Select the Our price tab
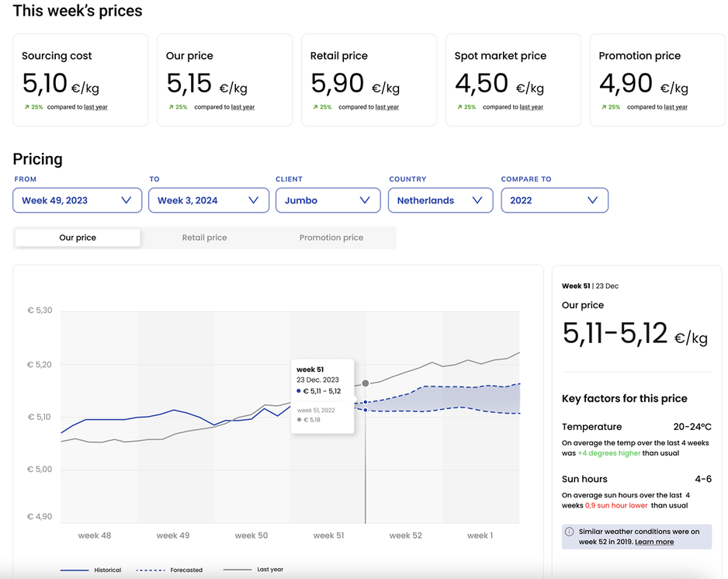 pos(78,237)
